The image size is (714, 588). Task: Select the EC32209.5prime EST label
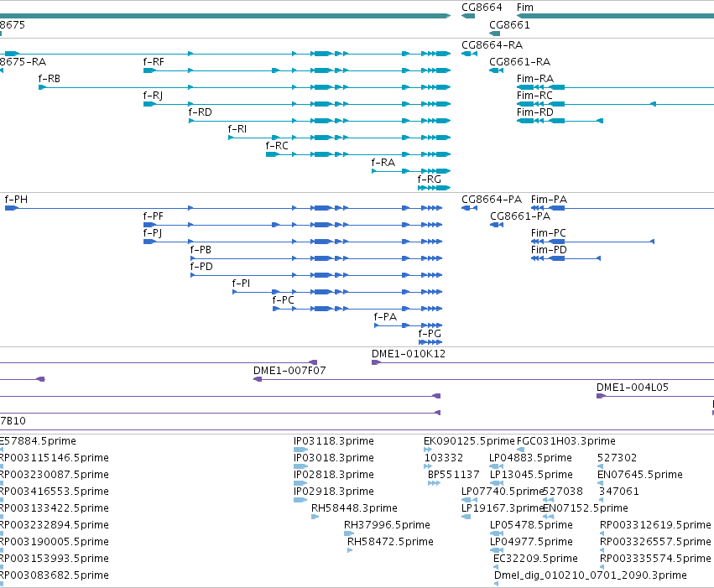pos(535,559)
